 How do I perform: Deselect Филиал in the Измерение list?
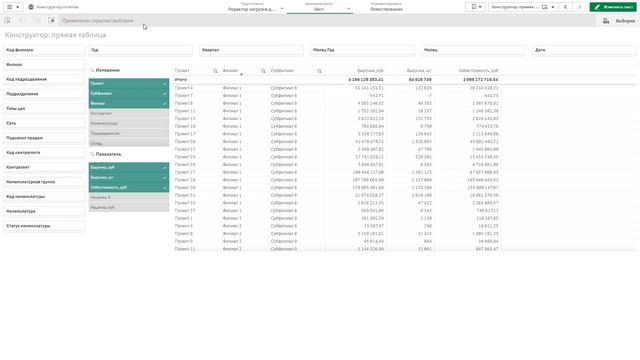129,103
